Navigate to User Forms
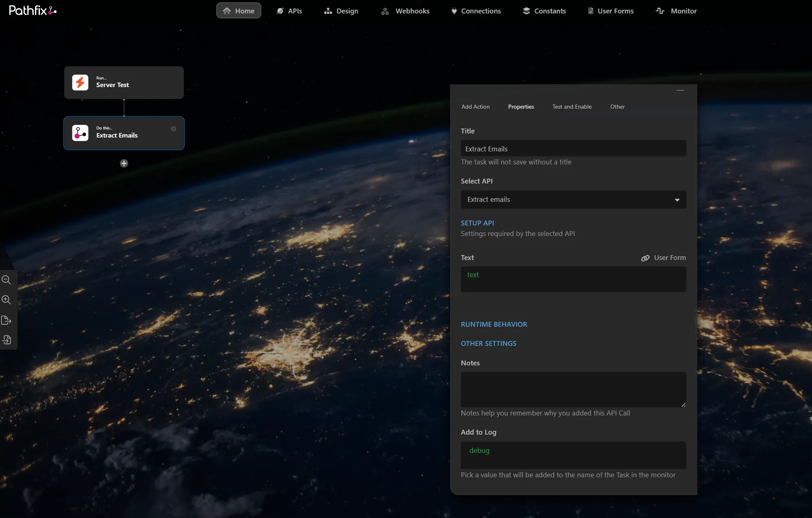Image resolution: width=812 pixels, height=518 pixels. (x=611, y=11)
